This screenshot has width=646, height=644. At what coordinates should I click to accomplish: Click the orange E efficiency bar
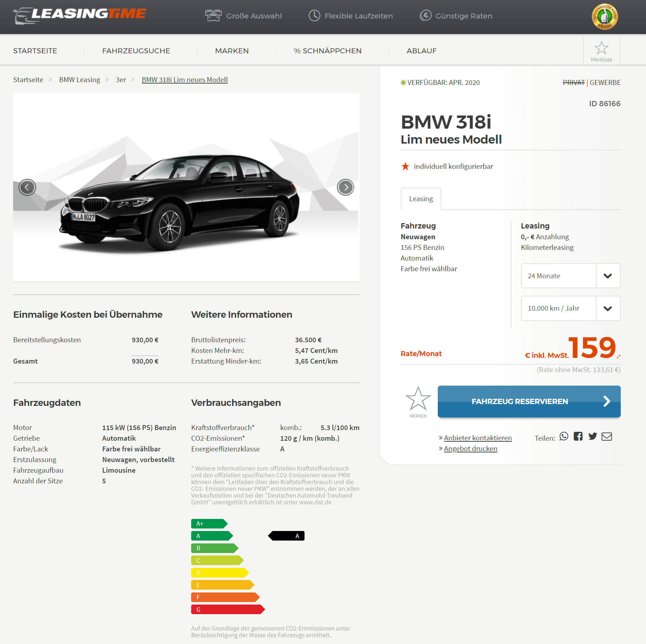(223, 585)
